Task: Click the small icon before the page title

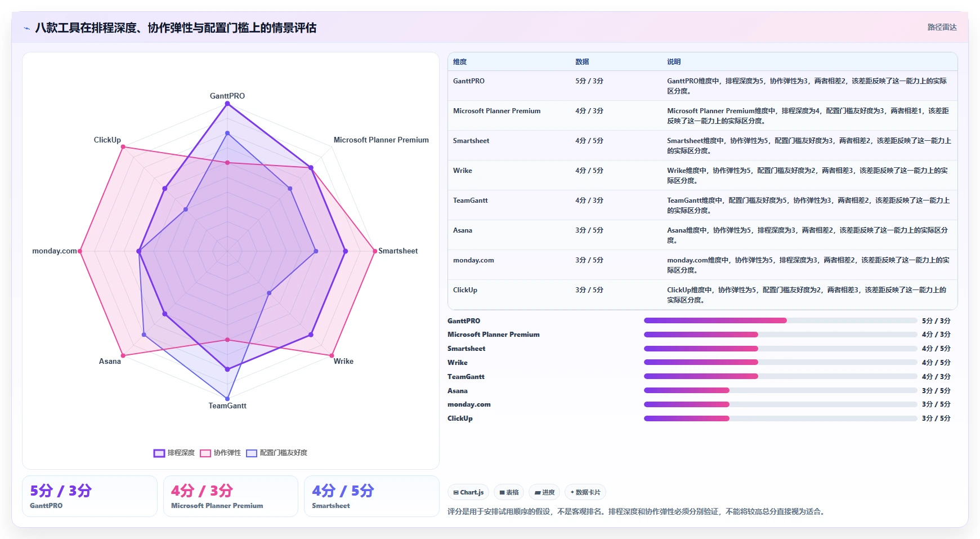Action: (x=26, y=28)
